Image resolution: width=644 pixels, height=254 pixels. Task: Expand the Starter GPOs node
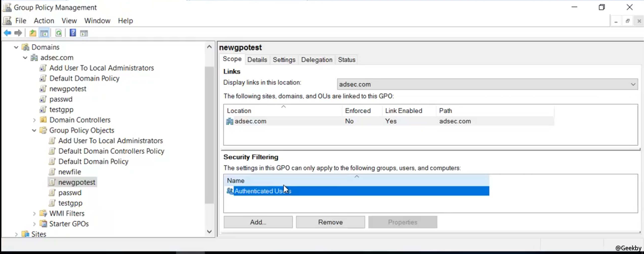point(34,224)
